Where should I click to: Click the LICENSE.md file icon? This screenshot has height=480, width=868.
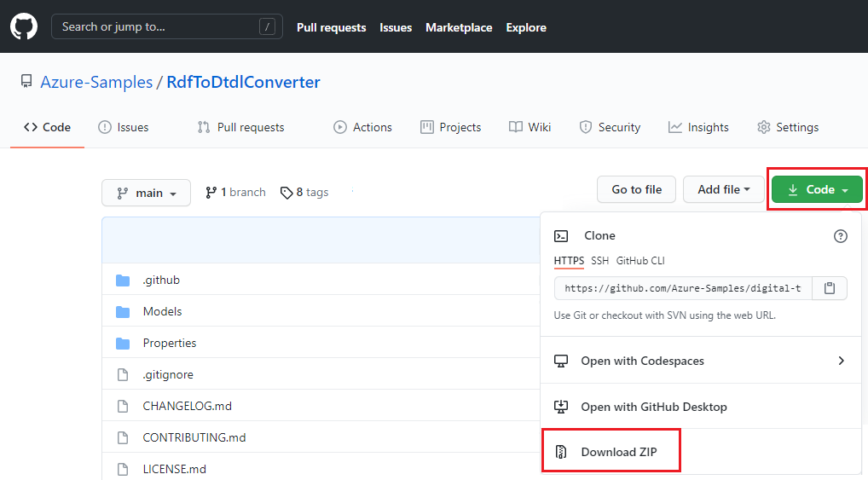[x=122, y=470]
